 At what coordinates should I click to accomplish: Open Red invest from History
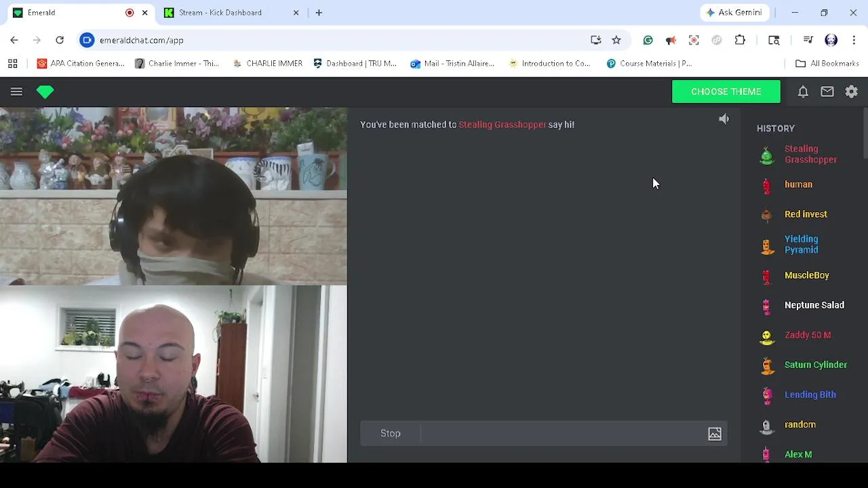(x=806, y=214)
